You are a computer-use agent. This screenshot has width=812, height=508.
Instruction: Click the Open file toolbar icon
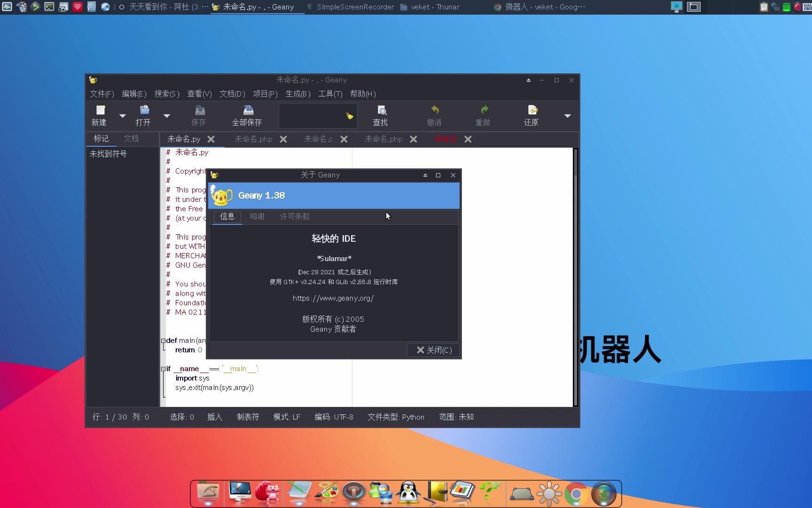(x=143, y=115)
